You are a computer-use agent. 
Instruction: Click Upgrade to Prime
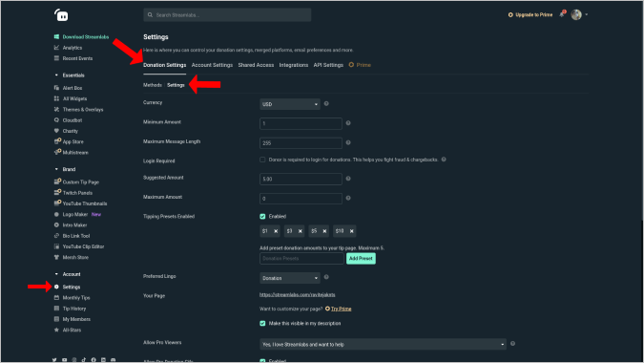[x=530, y=14]
